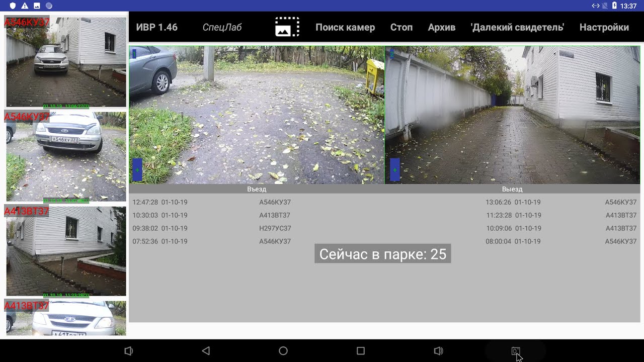Click the СпецЛаб label
644x362 pixels.
click(x=222, y=27)
